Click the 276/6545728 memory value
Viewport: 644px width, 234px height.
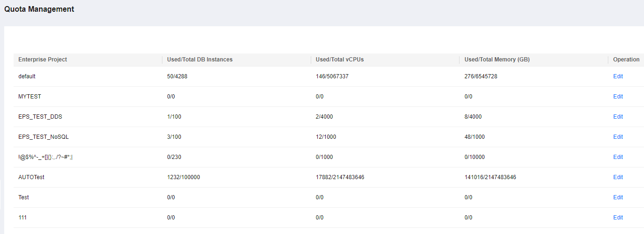point(481,76)
